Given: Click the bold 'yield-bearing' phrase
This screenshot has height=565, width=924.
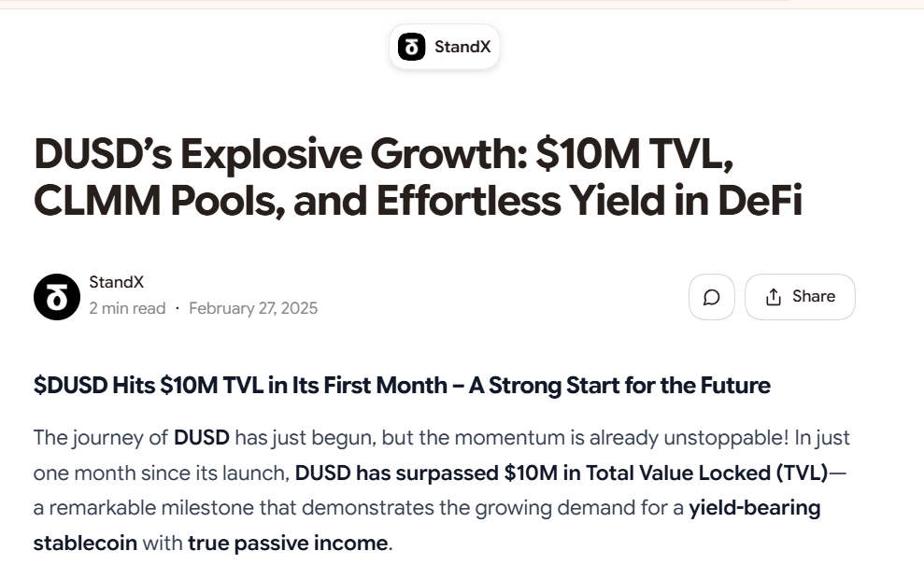Looking at the screenshot, I should point(755,508).
